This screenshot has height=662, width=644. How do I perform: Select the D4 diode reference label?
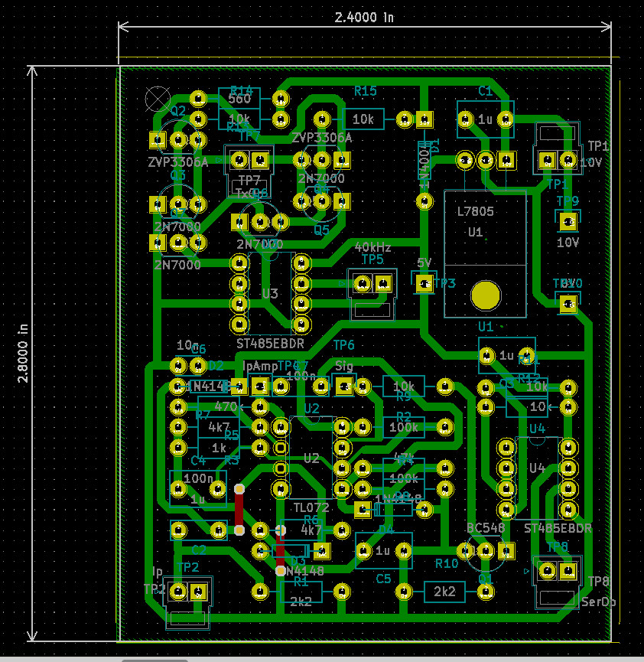click(x=385, y=530)
